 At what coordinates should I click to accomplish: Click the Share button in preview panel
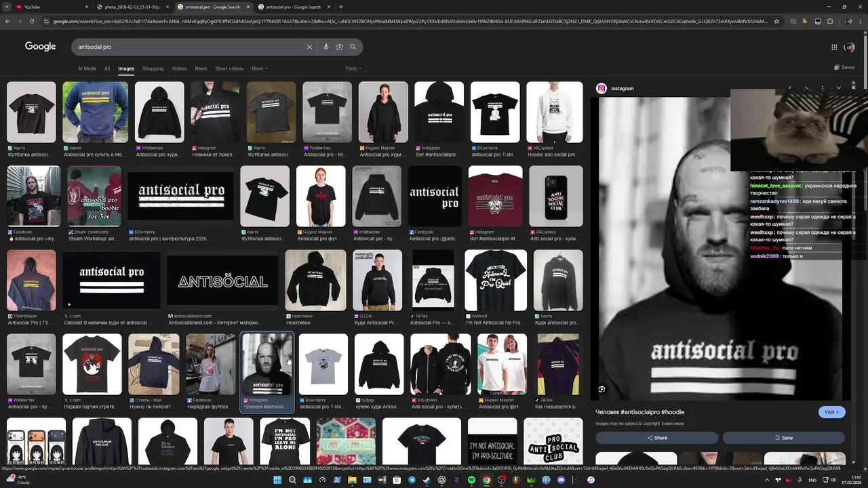[x=657, y=438]
